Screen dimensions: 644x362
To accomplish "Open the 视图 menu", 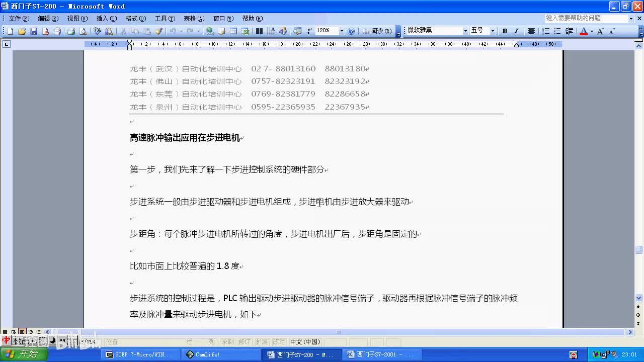I will coord(77,19).
